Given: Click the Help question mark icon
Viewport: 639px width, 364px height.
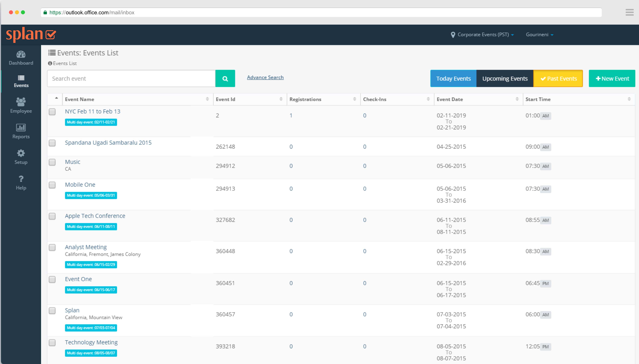Looking at the screenshot, I should pos(21,179).
